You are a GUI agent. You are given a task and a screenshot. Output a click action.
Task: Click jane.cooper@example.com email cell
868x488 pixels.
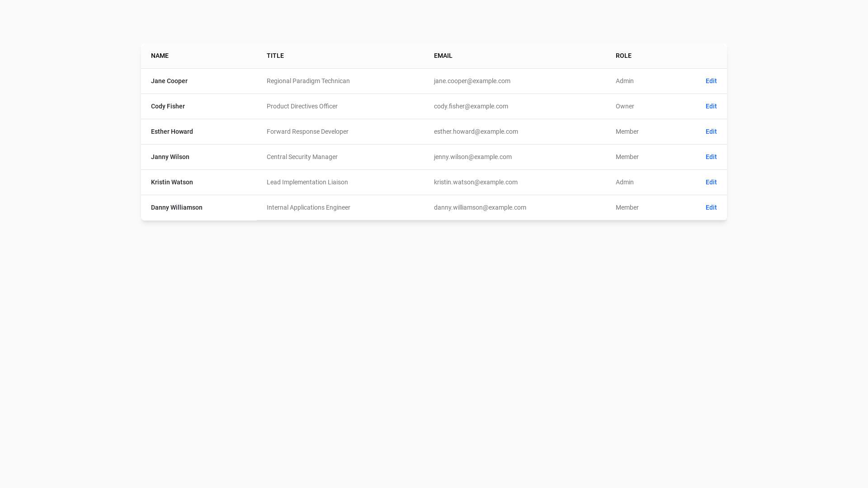coord(472,81)
